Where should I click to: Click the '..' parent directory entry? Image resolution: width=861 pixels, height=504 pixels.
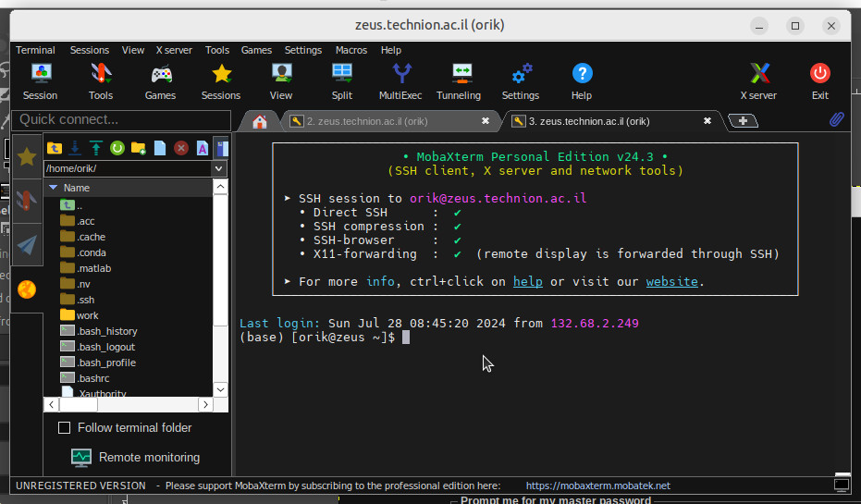point(71,205)
